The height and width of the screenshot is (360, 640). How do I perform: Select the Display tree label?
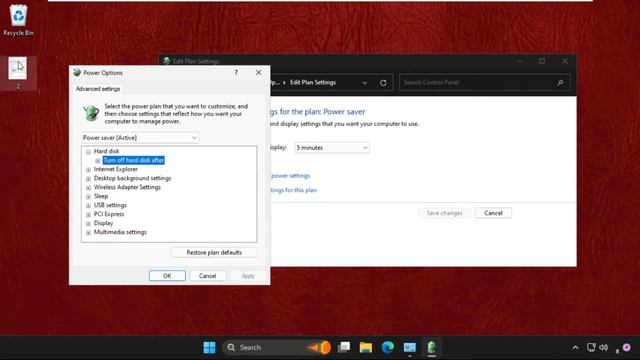pyautogui.click(x=103, y=223)
